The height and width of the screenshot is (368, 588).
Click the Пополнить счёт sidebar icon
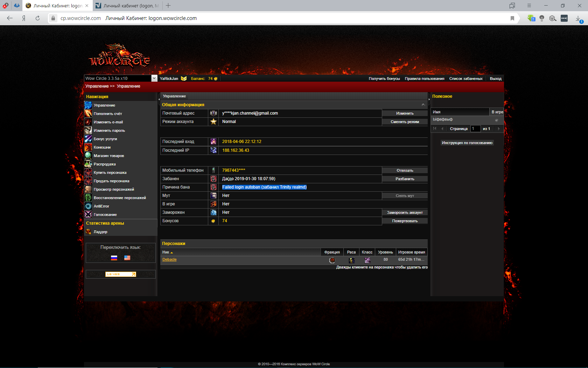88,114
